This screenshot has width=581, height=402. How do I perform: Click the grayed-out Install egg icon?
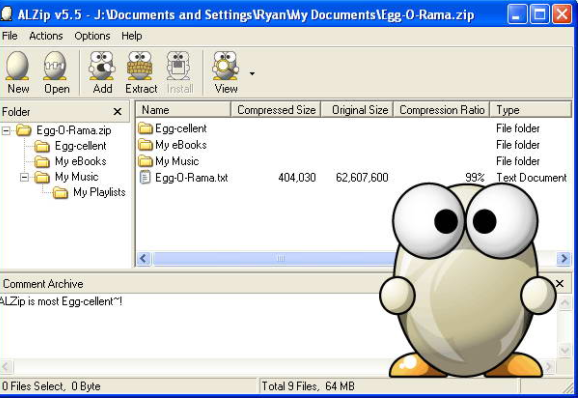pos(179,66)
